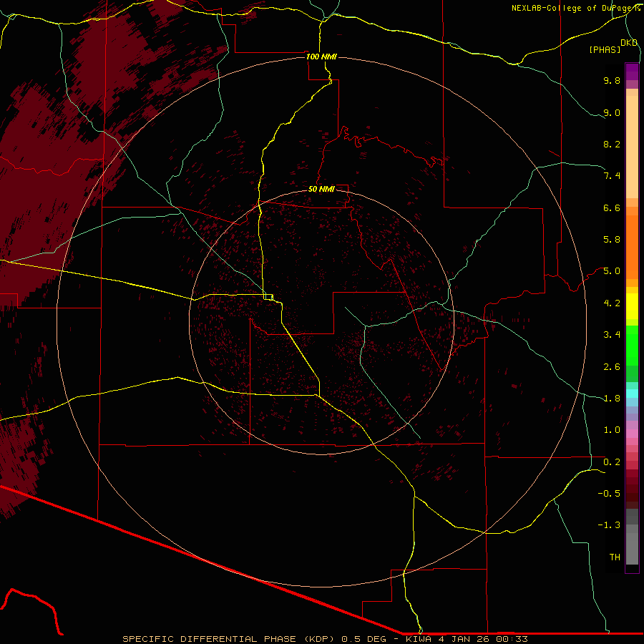Screen dimensions: 644x644
Task: Click the light peach swatch in color bar
Action: pos(632,147)
